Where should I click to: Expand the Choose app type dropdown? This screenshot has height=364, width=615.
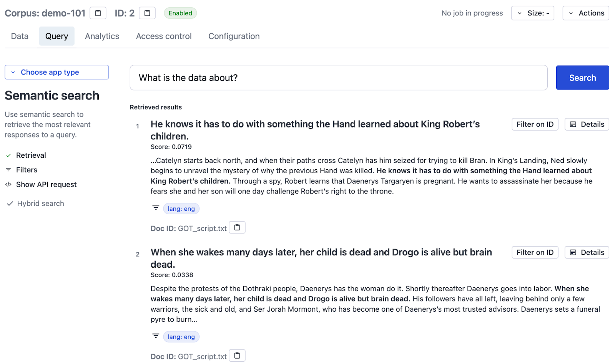pos(57,72)
